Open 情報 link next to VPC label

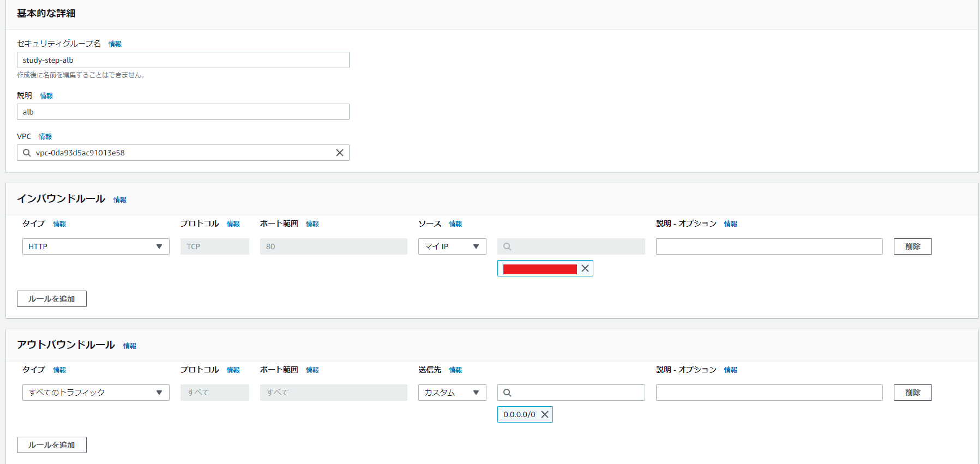point(45,136)
